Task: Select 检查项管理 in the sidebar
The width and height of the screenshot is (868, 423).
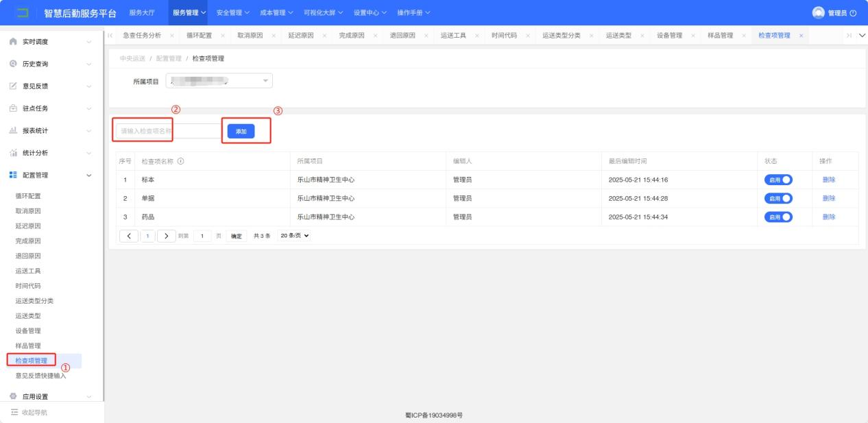Action: coord(32,361)
